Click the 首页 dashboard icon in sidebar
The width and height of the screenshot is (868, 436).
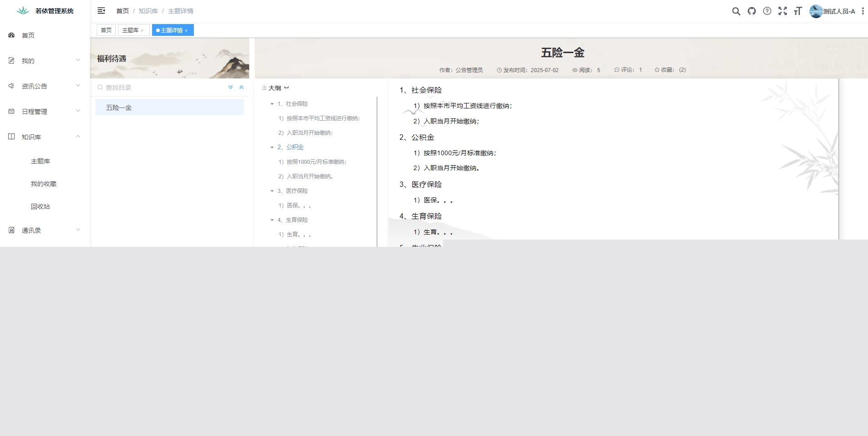coord(11,35)
